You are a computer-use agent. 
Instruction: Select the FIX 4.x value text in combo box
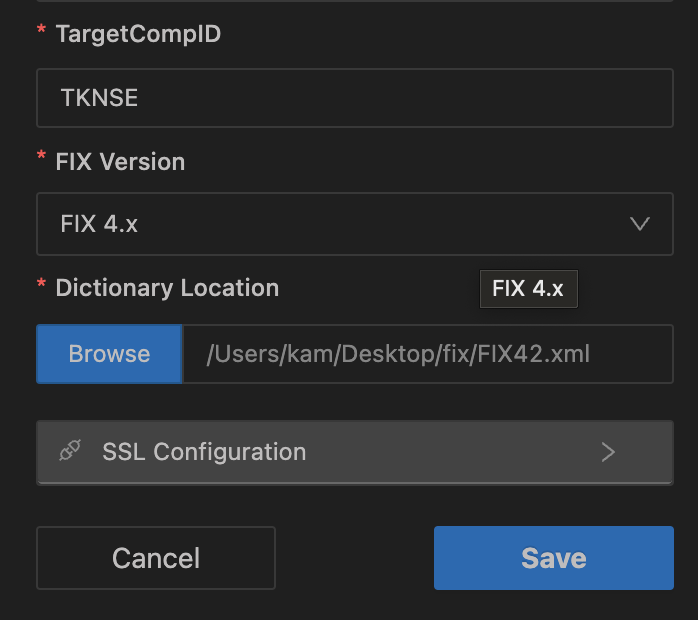pos(99,224)
